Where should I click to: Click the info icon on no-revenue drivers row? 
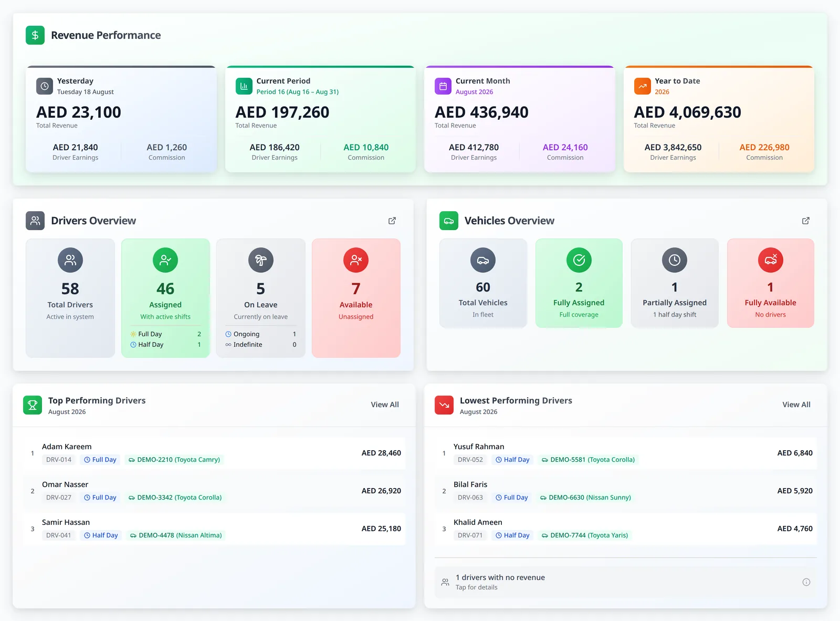coord(806,582)
